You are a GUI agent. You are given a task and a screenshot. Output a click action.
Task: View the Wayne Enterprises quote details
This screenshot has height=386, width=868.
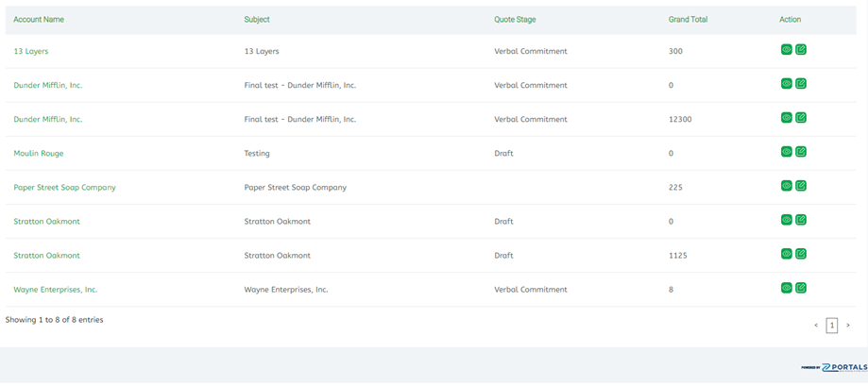click(786, 288)
